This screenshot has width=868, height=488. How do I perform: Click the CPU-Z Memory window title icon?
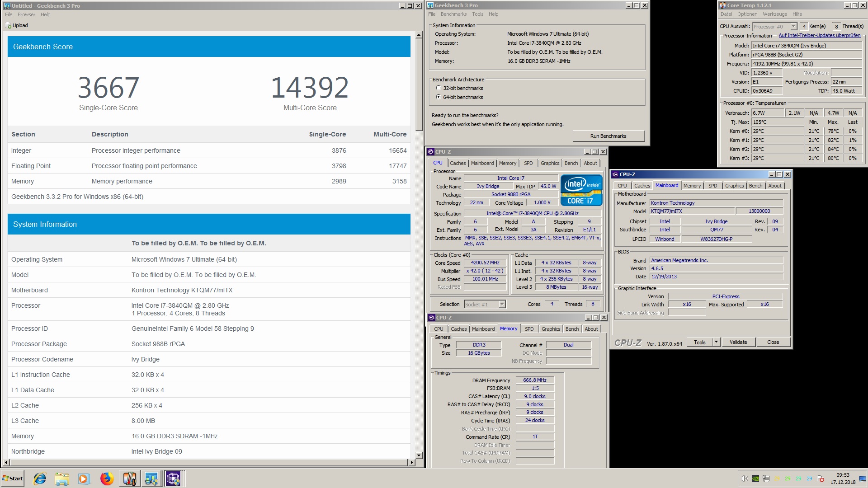pos(431,318)
